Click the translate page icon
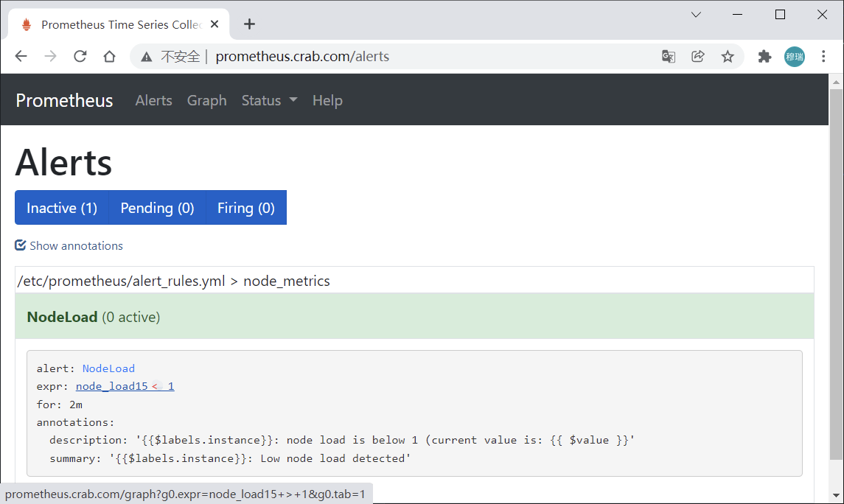Screen dimensions: 844x504 click(x=669, y=57)
